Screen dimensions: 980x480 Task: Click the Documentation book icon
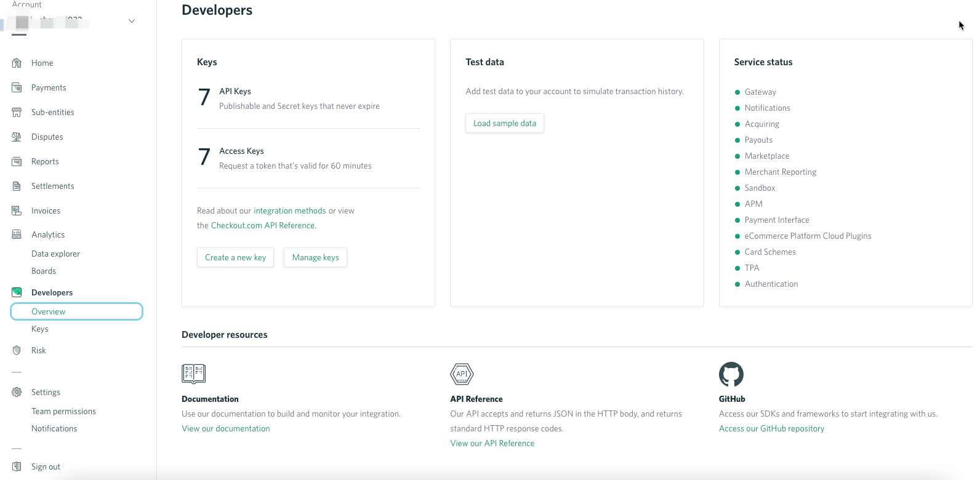(194, 374)
